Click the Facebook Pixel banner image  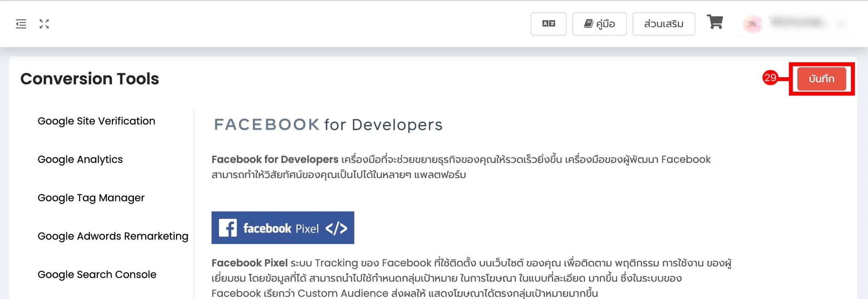point(283,228)
